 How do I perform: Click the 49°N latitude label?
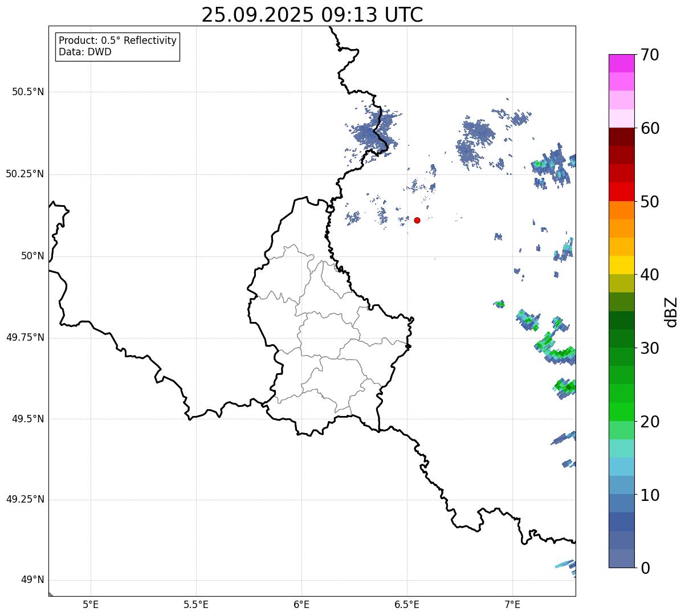click(32, 580)
